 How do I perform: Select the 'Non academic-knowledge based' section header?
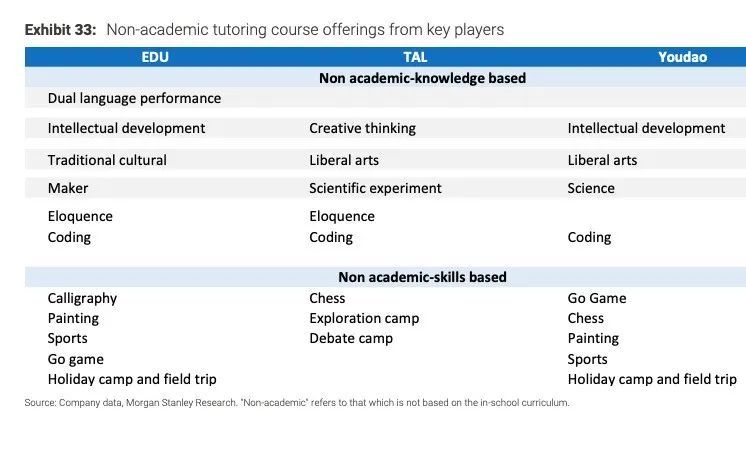click(422, 78)
